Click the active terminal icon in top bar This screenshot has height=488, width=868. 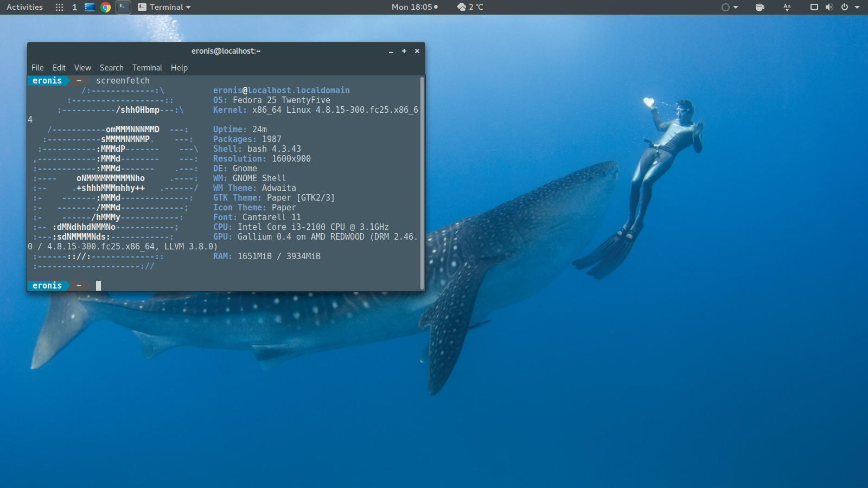coord(123,7)
